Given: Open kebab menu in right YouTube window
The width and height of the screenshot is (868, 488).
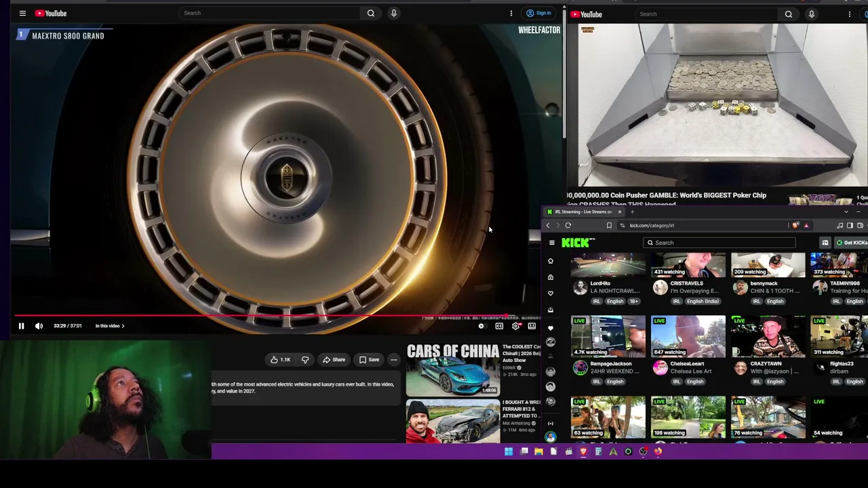Looking at the screenshot, I should pos(850,14).
